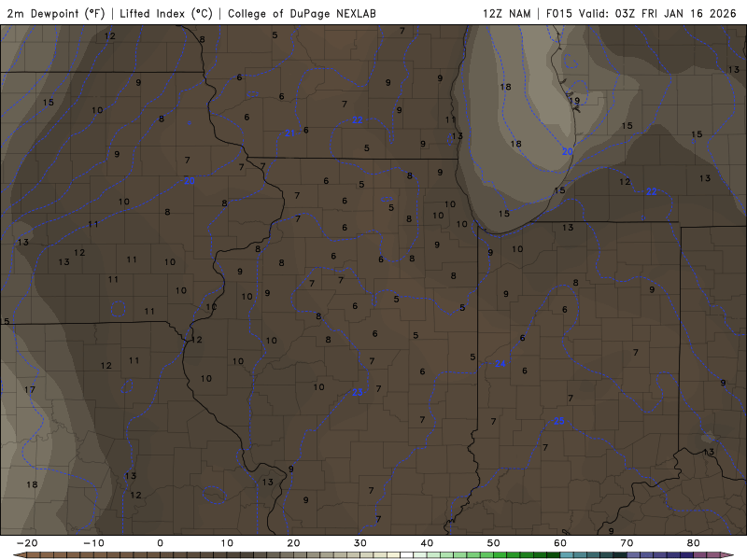Viewport: 747px width, 560px height.
Task: Click the colorbar's left arrow end cap
Action: (x=20, y=555)
